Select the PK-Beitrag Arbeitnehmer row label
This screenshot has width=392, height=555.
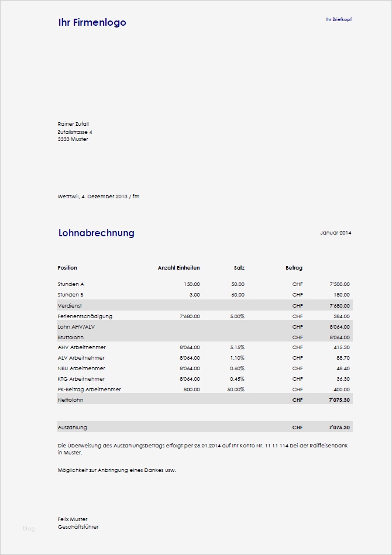(x=89, y=389)
